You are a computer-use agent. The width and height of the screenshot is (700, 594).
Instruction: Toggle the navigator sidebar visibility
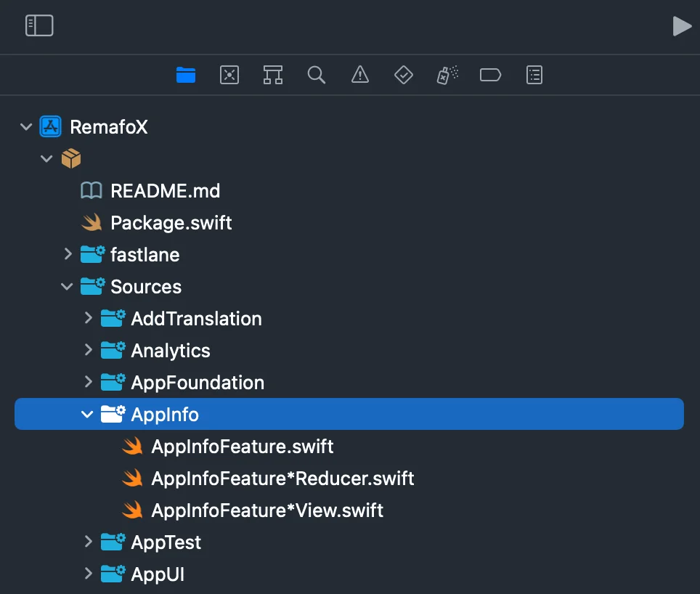39,25
